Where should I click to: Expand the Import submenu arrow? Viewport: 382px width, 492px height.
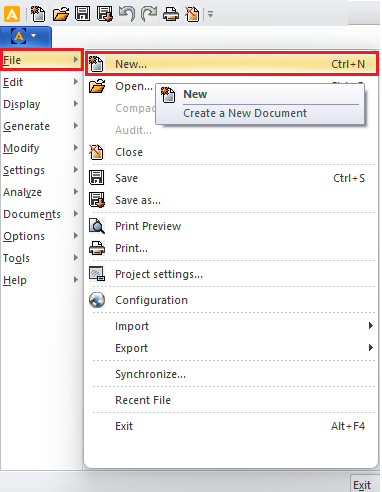coord(371,326)
